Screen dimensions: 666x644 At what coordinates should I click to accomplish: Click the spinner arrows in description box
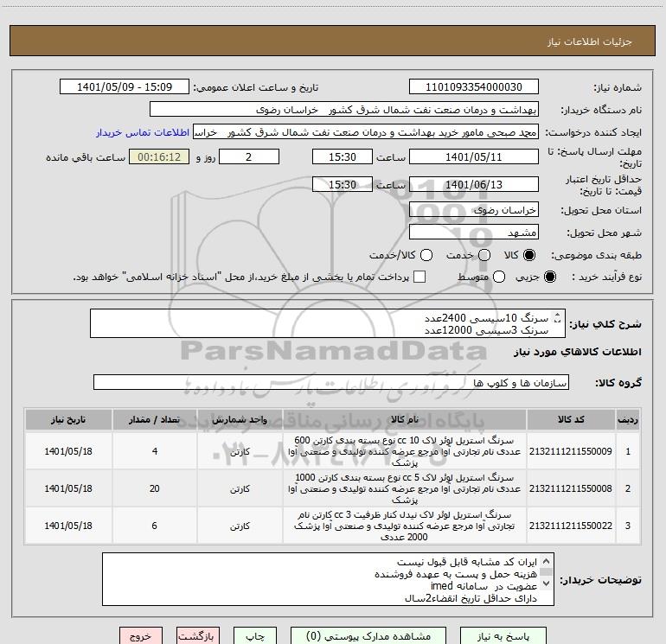click(558, 317)
